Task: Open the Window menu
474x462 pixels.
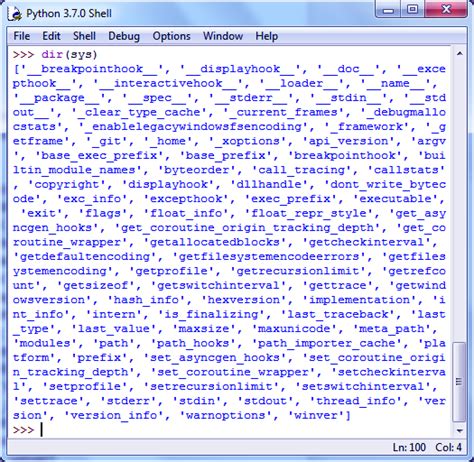Action: pyautogui.click(x=223, y=36)
